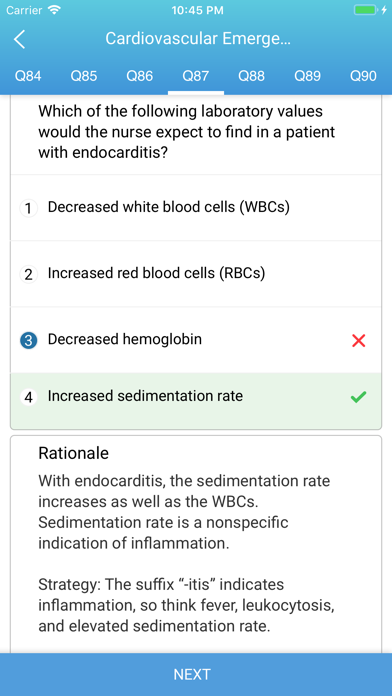
Task: Tap the back arrow icon
Action: pyautogui.click(x=19, y=39)
